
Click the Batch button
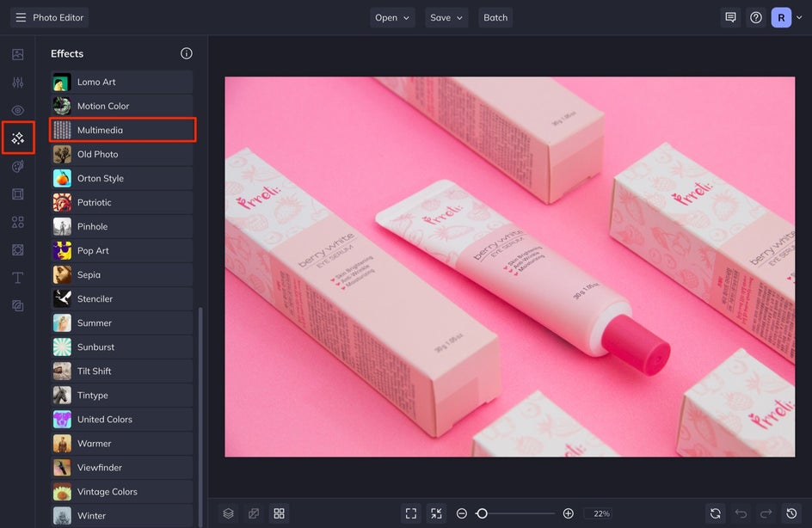(x=495, y=17)
